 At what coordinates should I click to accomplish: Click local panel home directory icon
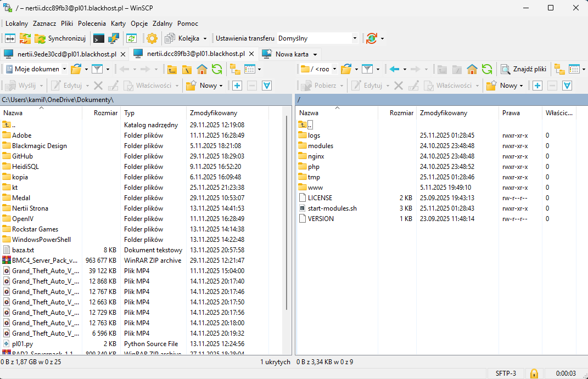tap(201, 69)
